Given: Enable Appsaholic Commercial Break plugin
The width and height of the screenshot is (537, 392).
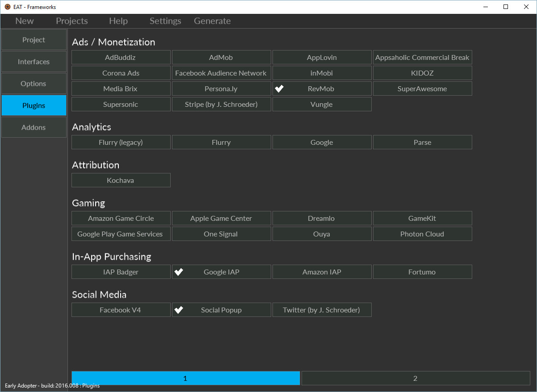Looking at the screenshot, I should coord(422,57).
